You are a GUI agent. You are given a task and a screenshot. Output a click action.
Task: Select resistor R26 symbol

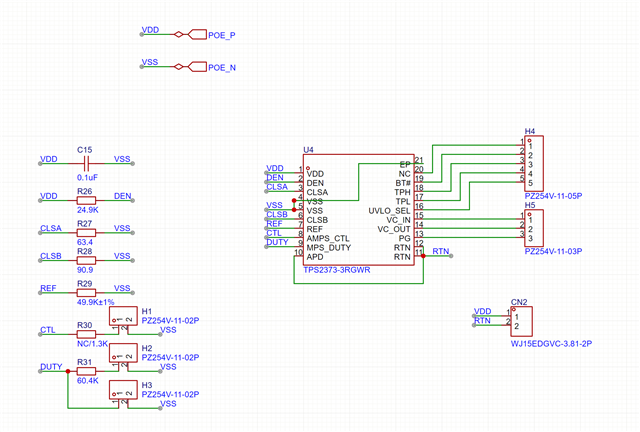click(87, 200)
